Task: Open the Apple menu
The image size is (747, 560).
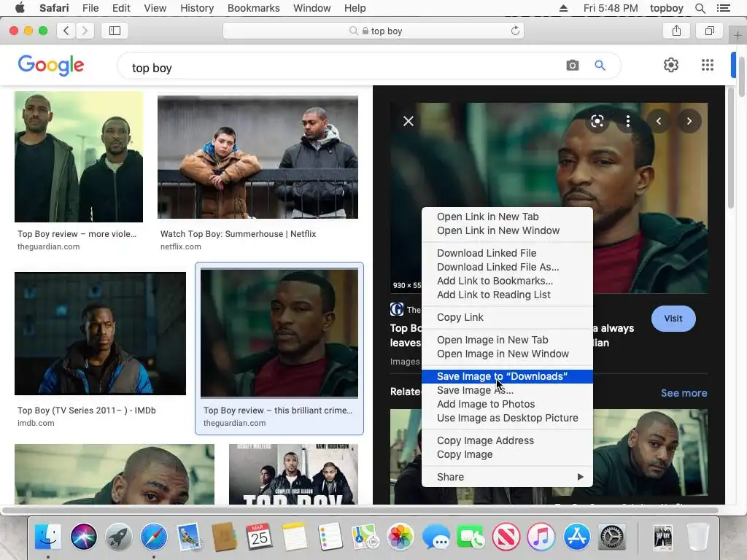Action: pos(20,8)
